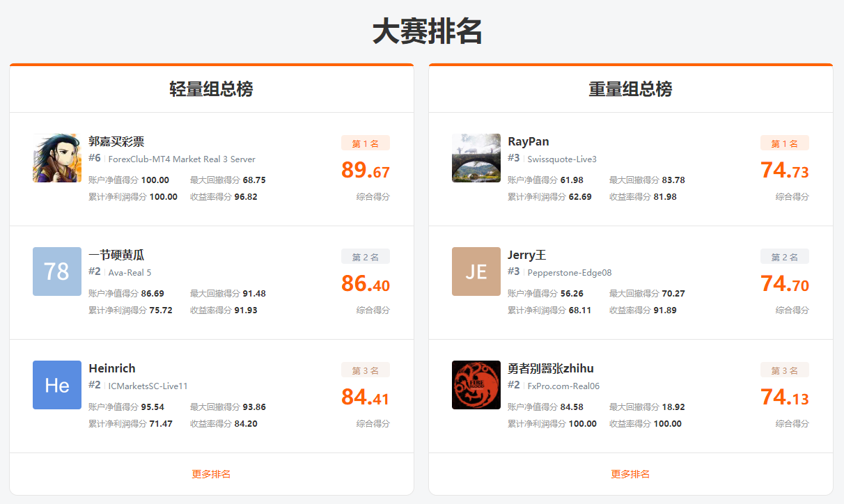This screenshot has width=844, height=504.
Task: Click 收益率得分 91.93 value
Action: click(246, 310)
